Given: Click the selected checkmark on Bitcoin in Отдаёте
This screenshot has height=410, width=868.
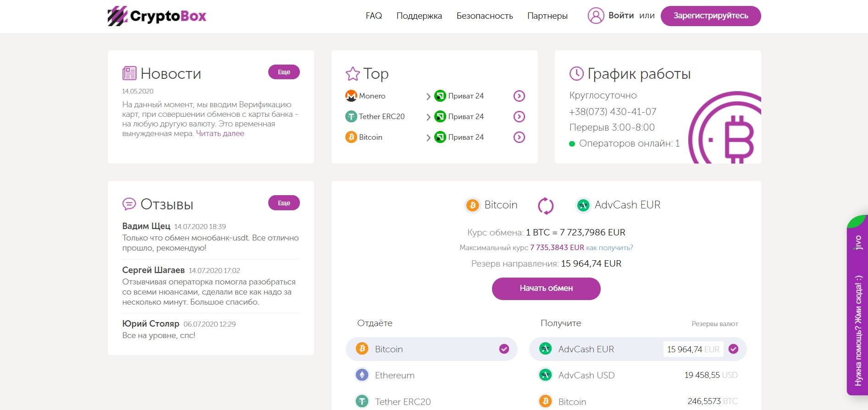Looking at the screenshot, I should (504, 349).
